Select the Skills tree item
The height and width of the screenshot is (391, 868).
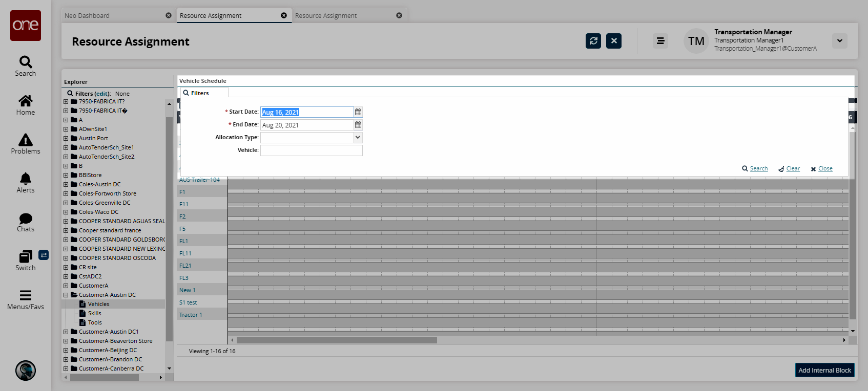point(94,313)
